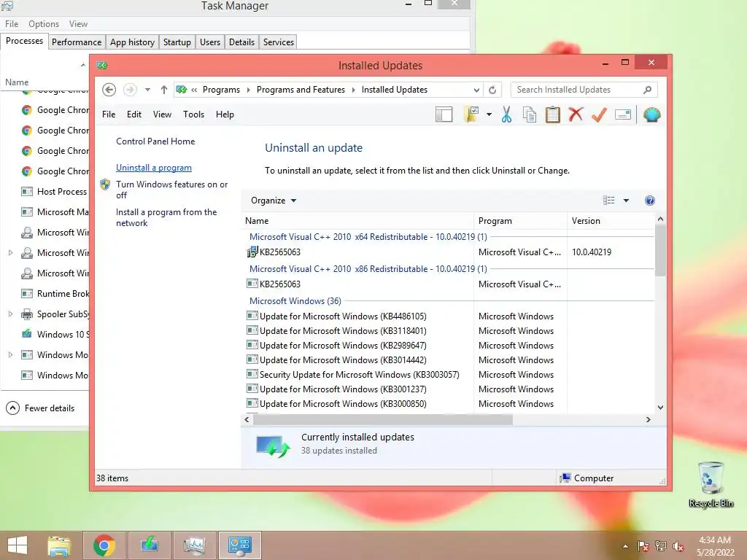Click the change view list icon
The width and height of the screenshot is (747, 560).
click(609, 201)
